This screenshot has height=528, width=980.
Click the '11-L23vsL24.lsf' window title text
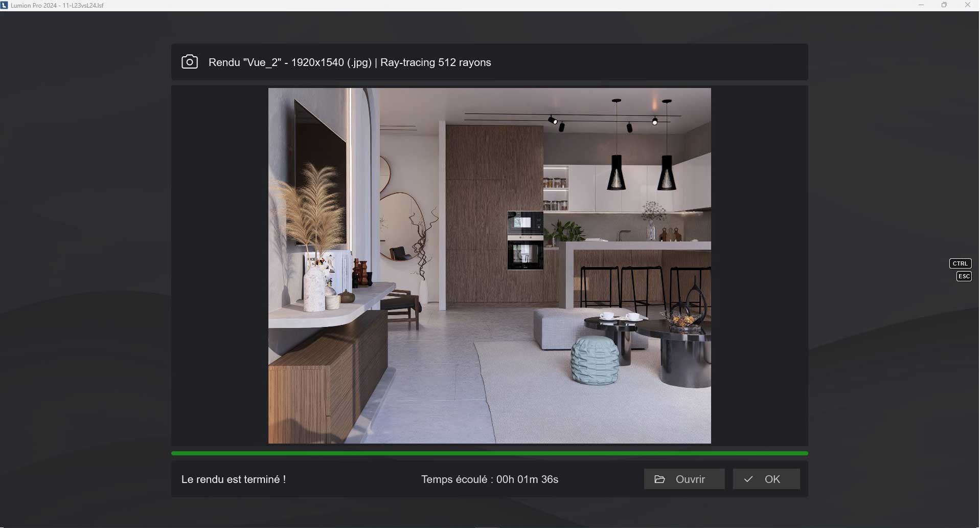click(83, 6)
